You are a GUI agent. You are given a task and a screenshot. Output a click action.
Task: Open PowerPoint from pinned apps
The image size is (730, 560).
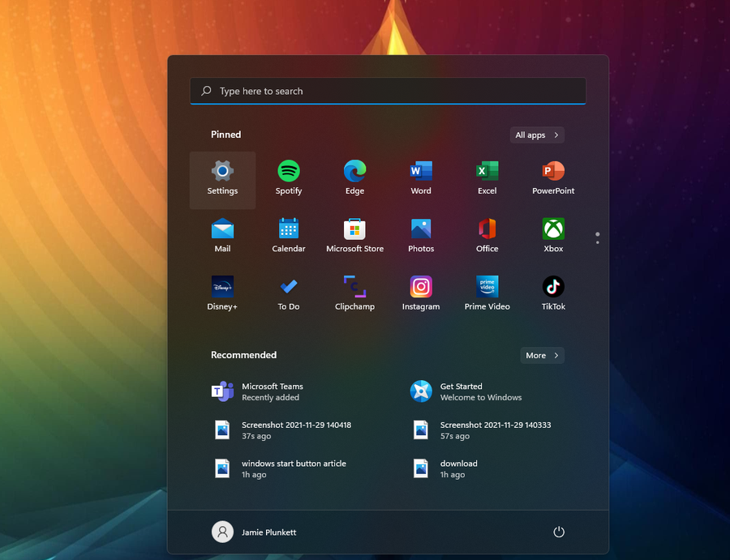tap(553, 172)
